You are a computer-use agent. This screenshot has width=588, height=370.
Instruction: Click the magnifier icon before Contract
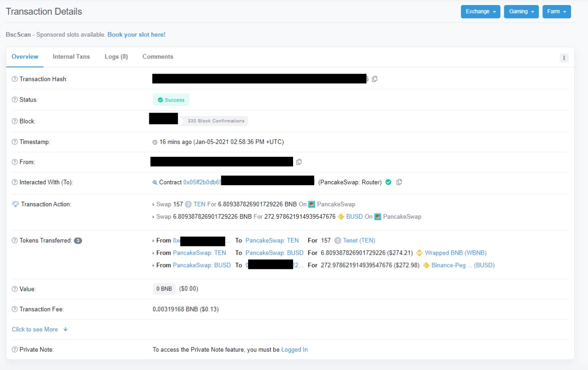(155, 182)
